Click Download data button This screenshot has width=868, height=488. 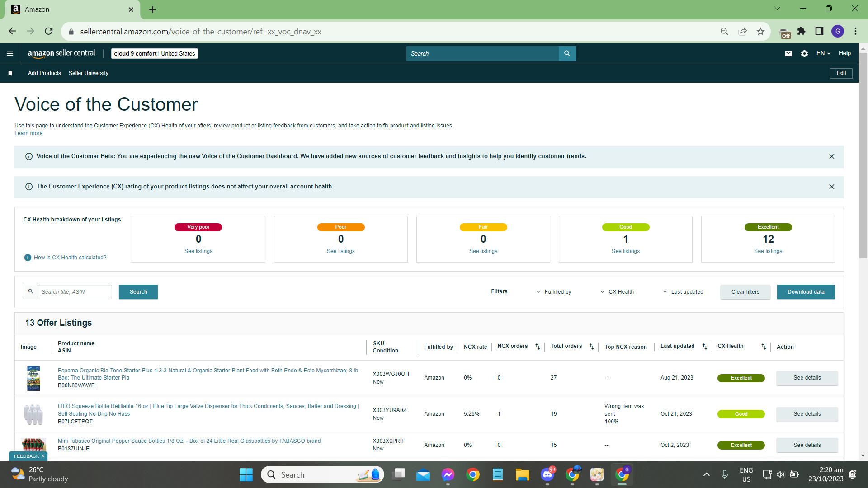tap(806, 292)
